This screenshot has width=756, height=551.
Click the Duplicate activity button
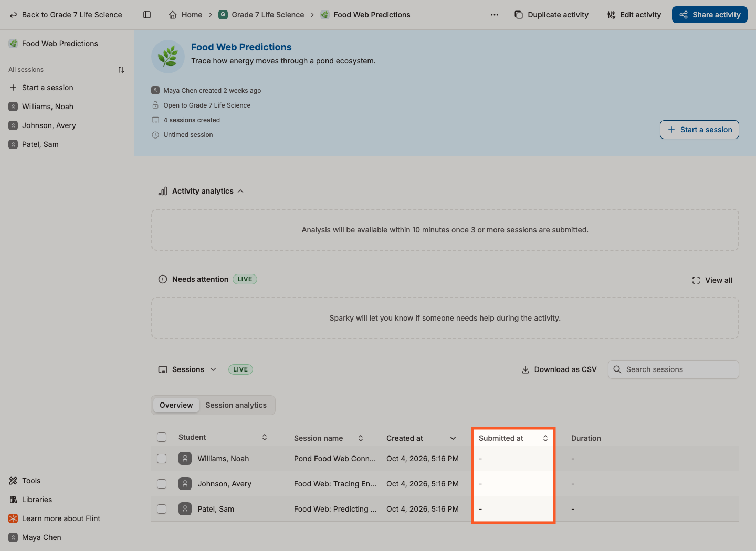pos(552,15)
